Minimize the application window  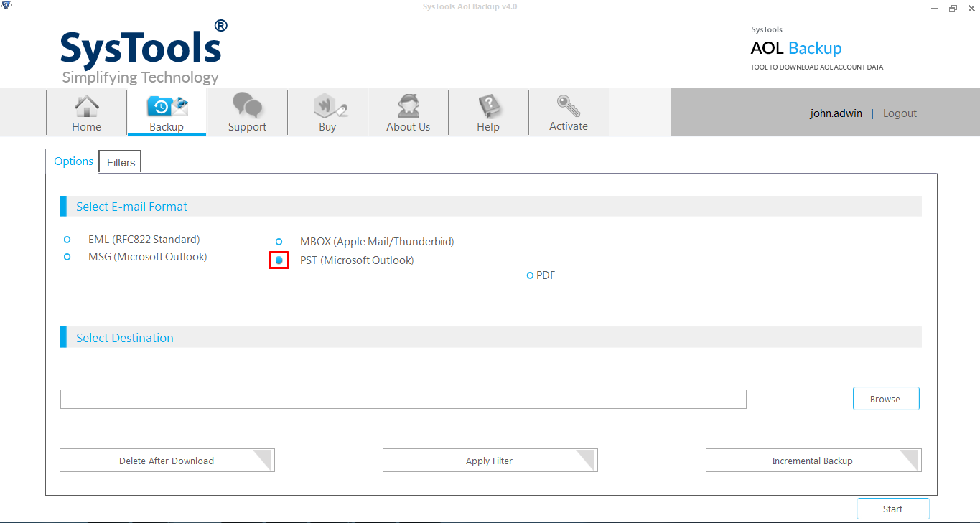pyautogui.click(x=933, y=8)
